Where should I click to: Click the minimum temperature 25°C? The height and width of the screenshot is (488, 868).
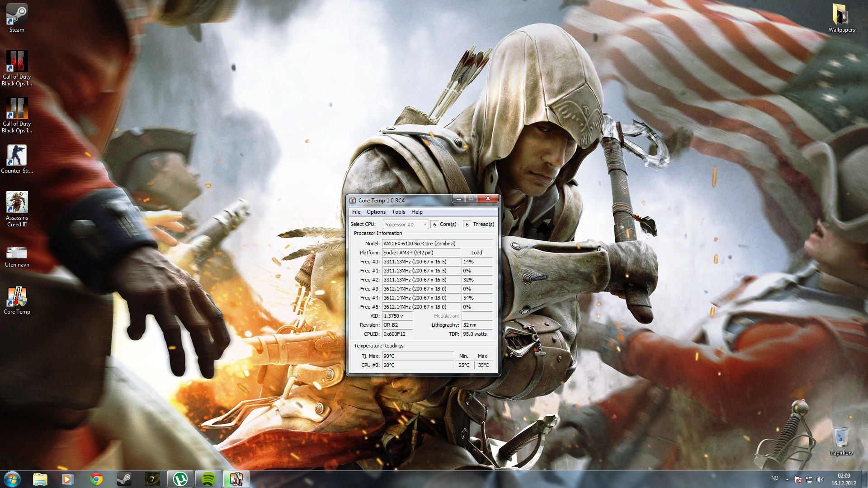(x=464, y=365)
